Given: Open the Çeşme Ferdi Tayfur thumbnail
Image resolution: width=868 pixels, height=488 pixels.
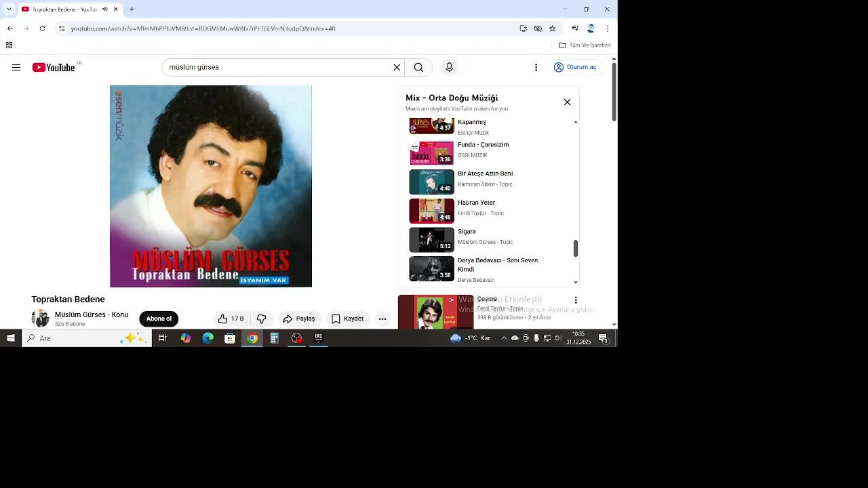Looking at the screenshot, I should (435, 312).
